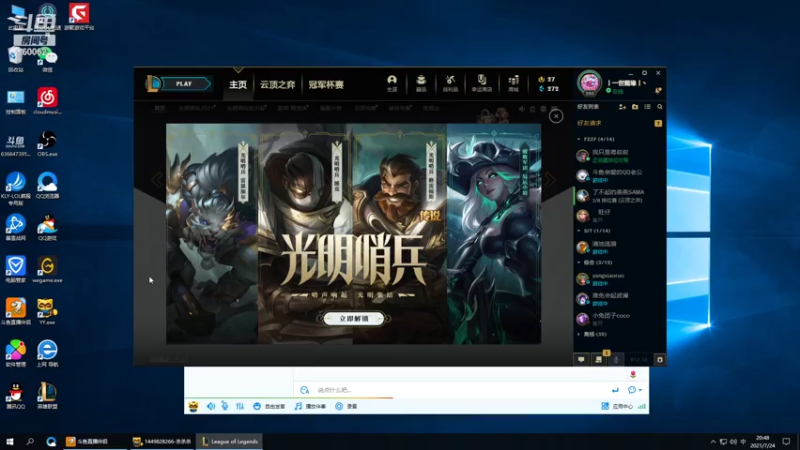
Task: Select friend 小兔团子coco
Action: [619, 319]
